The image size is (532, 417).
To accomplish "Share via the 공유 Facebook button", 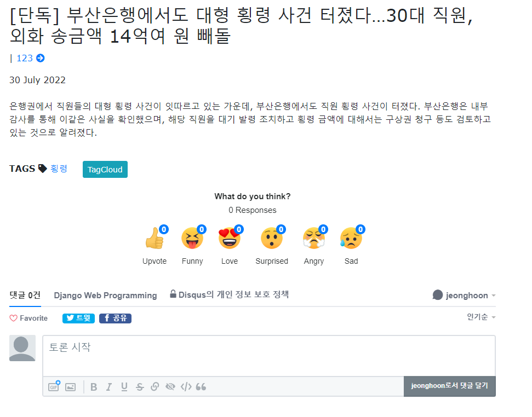I will (x=116, y=318).
